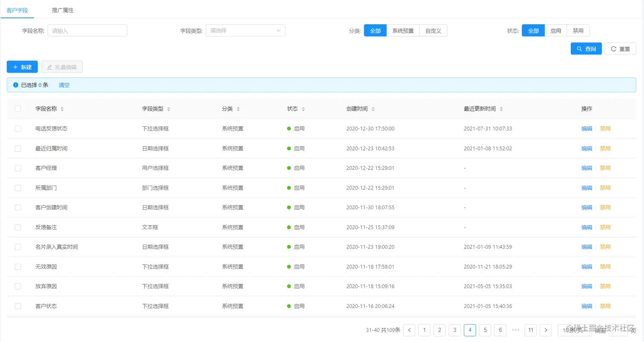644x342 pixels.
Task: Go to page 11
Action: pyautogui.click(x=531, y=330)
